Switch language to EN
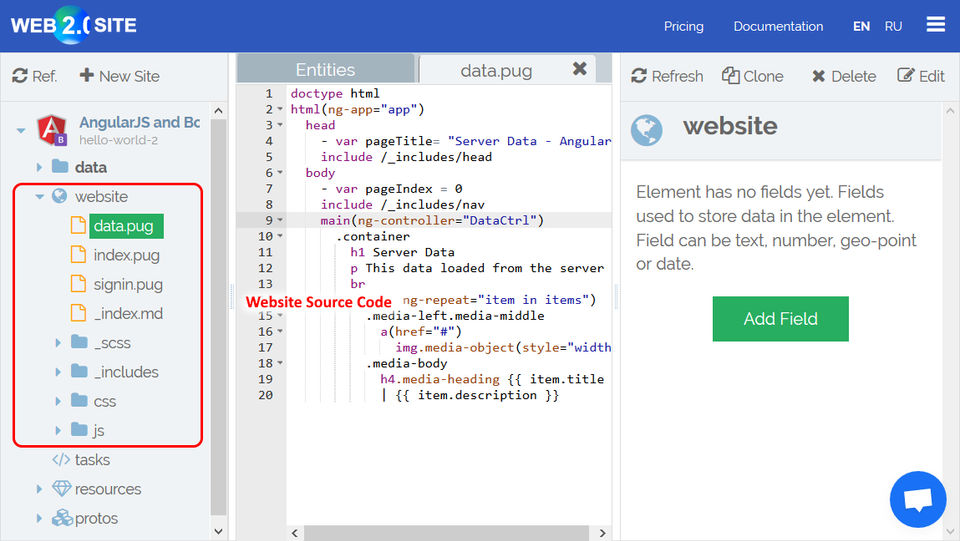960x541 pixels. [x=861, y=26]
